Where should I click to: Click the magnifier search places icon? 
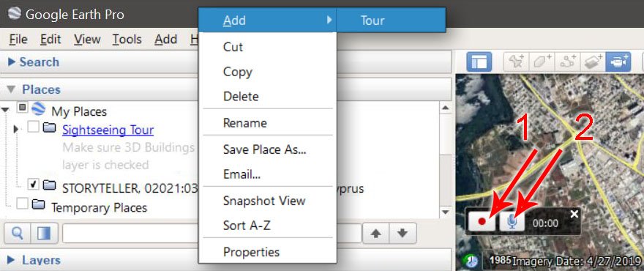click(x=17, y=234)
